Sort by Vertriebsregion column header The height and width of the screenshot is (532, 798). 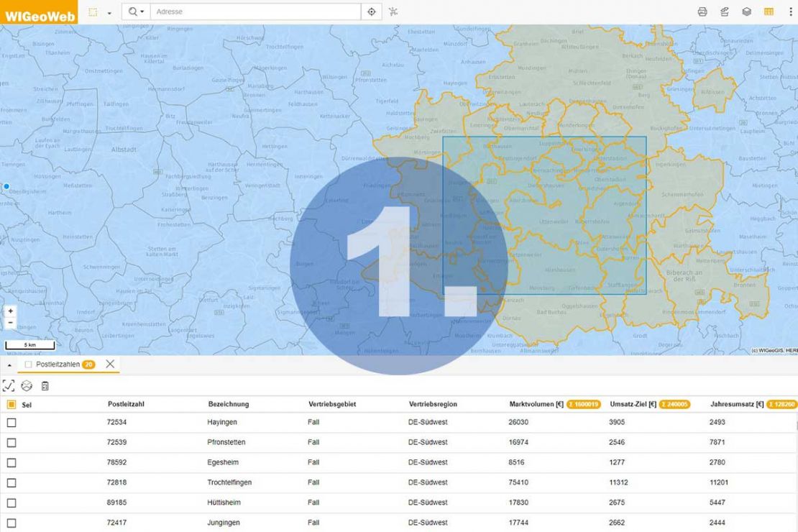coord(433,404)
